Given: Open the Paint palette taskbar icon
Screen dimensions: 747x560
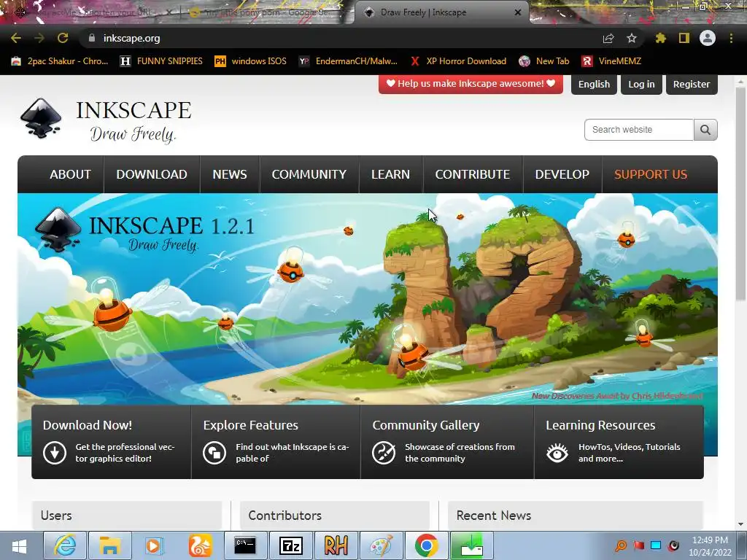Looking at the screenshot, I should (381, 545).
